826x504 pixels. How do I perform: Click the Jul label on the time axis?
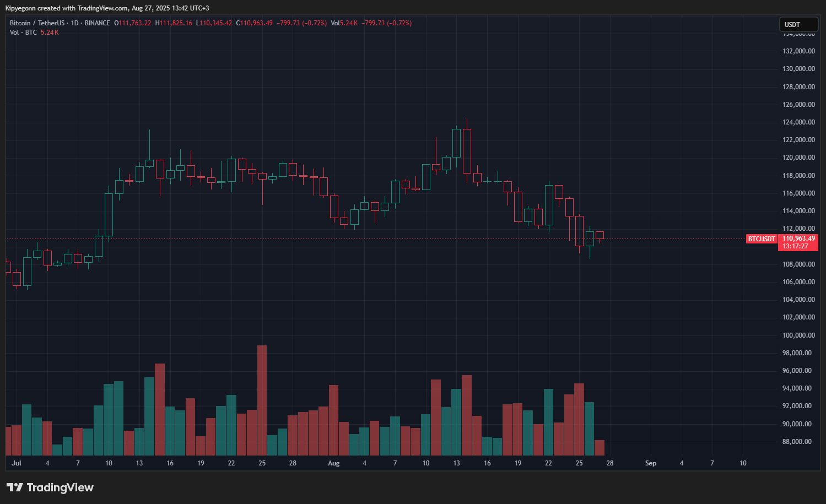(x=17, y=463)
